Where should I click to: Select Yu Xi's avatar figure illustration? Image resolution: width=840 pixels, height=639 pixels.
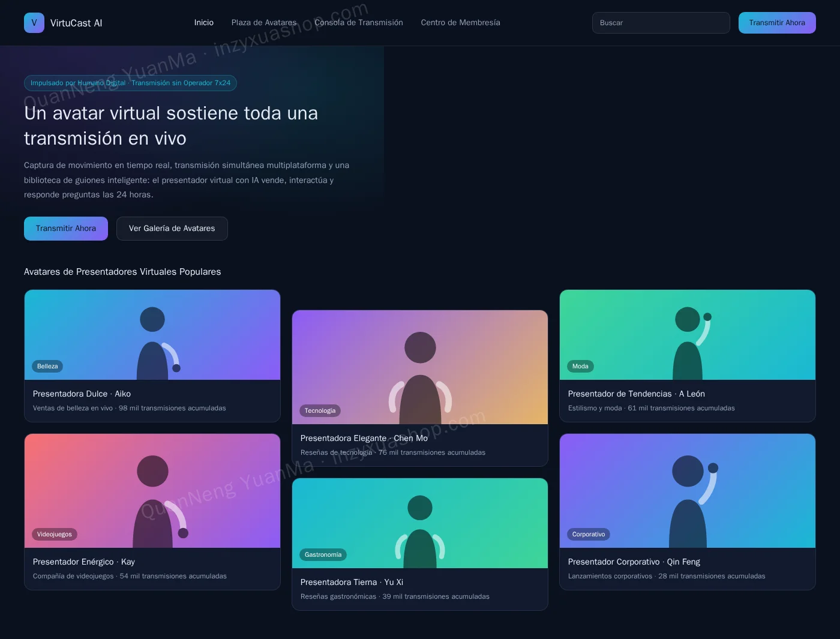tap(420, 532)
